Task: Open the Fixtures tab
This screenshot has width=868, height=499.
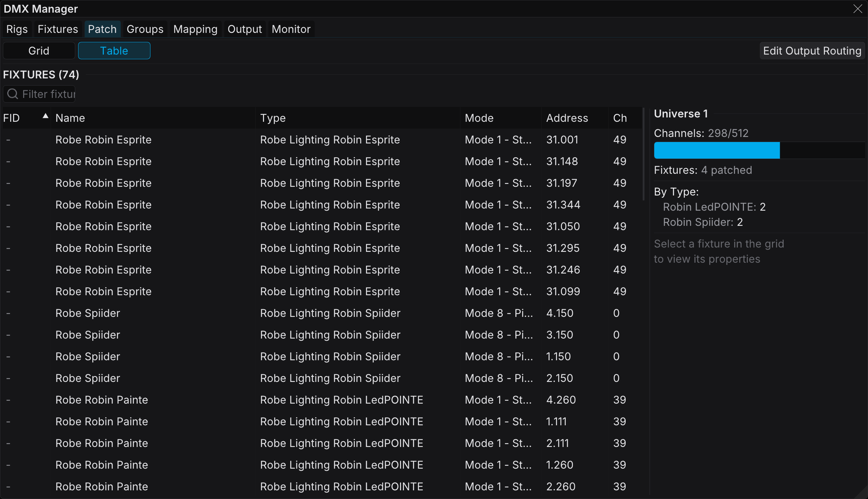Action: [x=58, y=29]
